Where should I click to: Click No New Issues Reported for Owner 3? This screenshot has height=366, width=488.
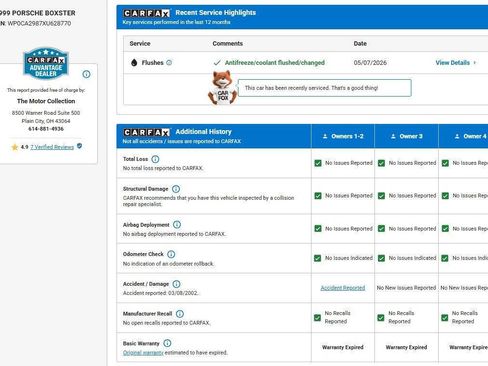(x=406, y=288)
